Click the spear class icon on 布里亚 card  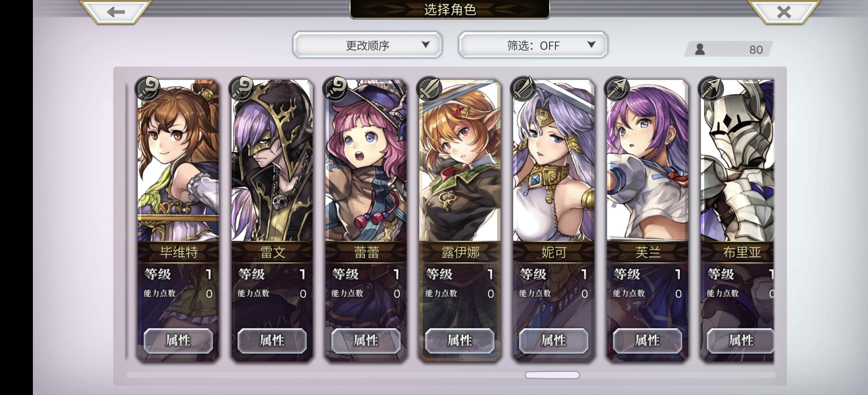click(x=711, y=89)
